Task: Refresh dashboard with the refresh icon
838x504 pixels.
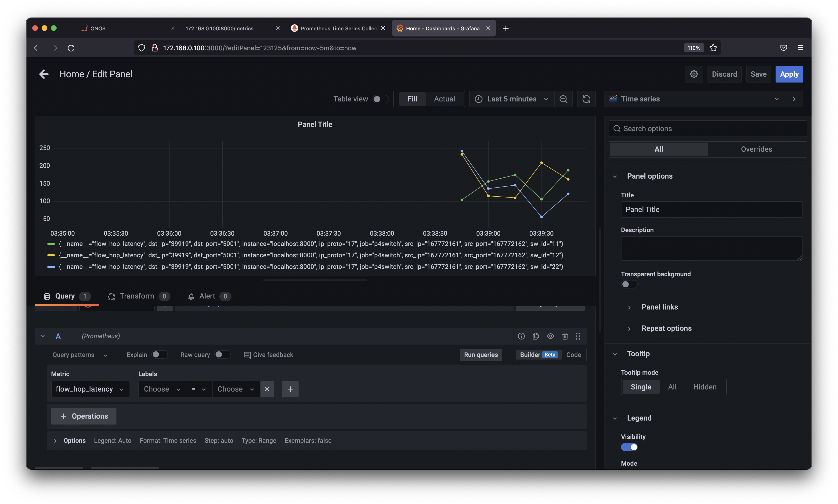Action: [586, 99]
